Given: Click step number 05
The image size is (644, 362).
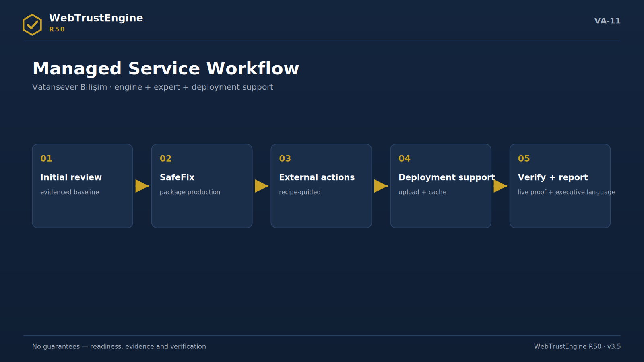Looking at the screenshot, I should (x=524, y=158).
